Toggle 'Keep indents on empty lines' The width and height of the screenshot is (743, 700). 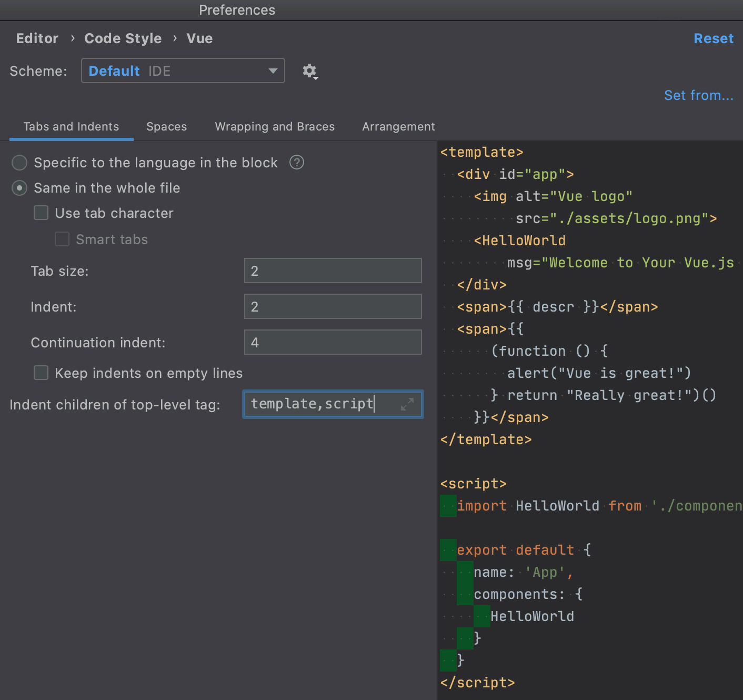(41, 373)
